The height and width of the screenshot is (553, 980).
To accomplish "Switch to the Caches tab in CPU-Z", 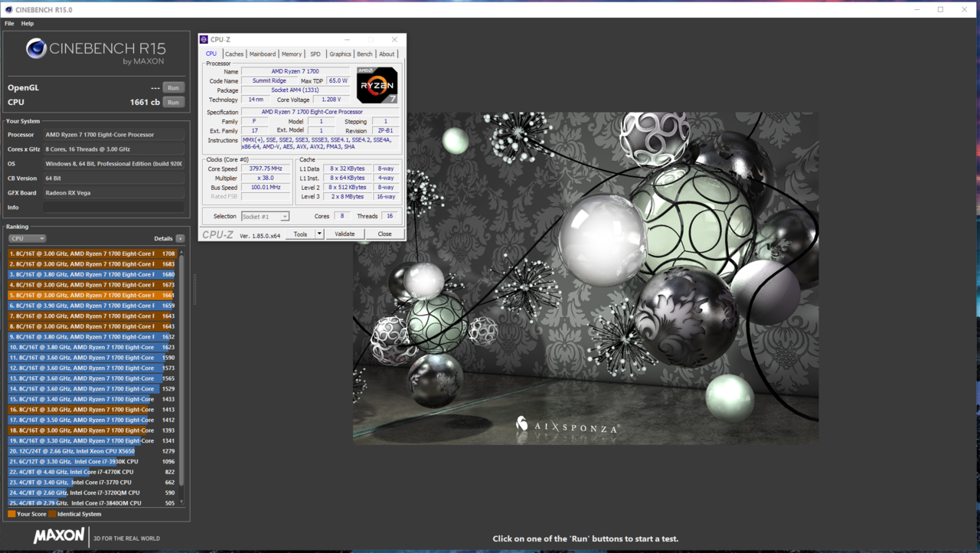I will coord(234,54).
